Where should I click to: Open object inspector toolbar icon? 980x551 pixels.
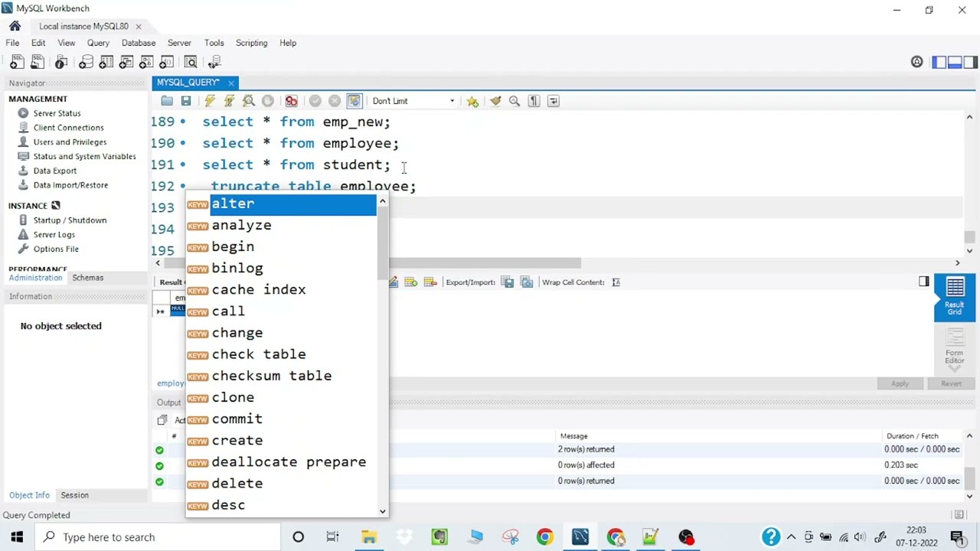[61, 62]
